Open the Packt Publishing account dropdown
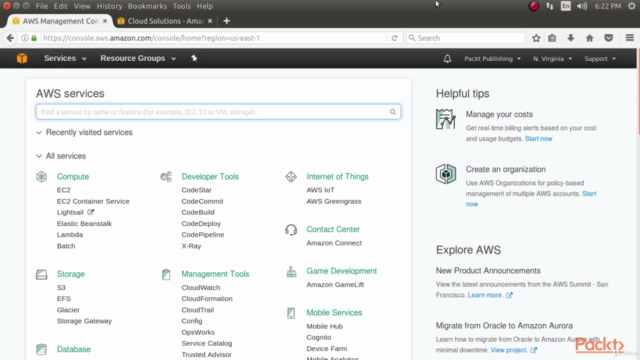The height and width of the screenshot is (360, 640). pos(492,59)
